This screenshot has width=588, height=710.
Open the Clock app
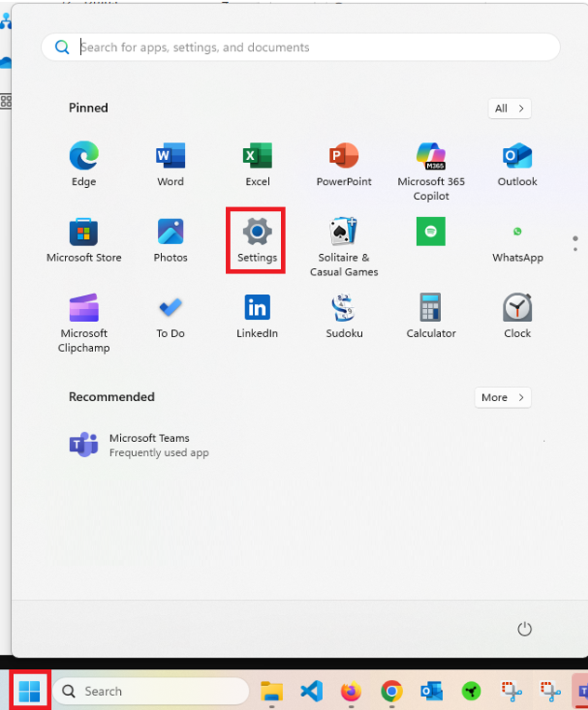point(517,316)
